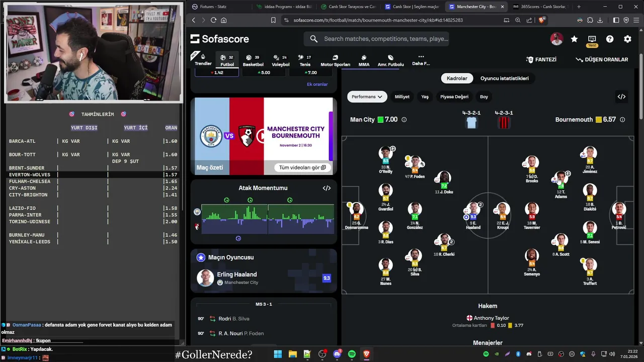Click info icon next to Man City 7.00
This screenshot has width=644, height=362.
click(x=404, y=120)
